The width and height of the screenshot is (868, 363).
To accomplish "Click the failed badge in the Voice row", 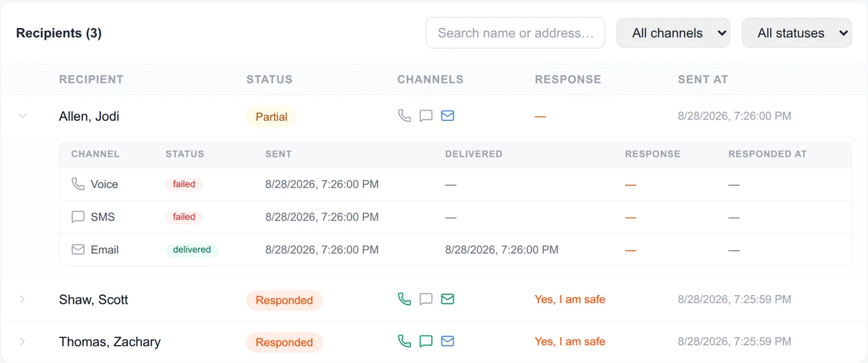I will pyautogui.click(x=184, y=184).
